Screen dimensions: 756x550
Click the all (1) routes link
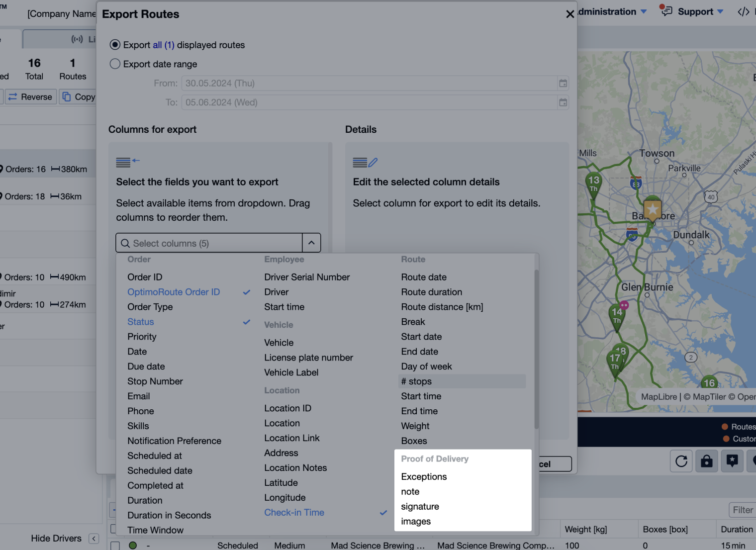(x=164, y=45)
